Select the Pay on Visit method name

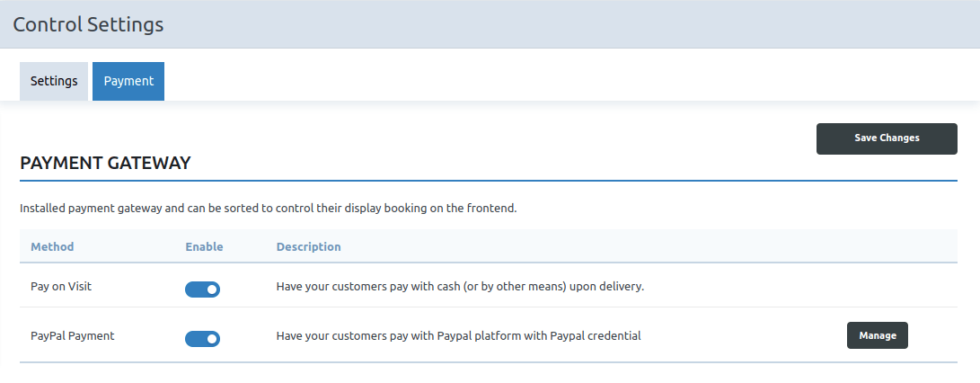(x=61, y=287)
